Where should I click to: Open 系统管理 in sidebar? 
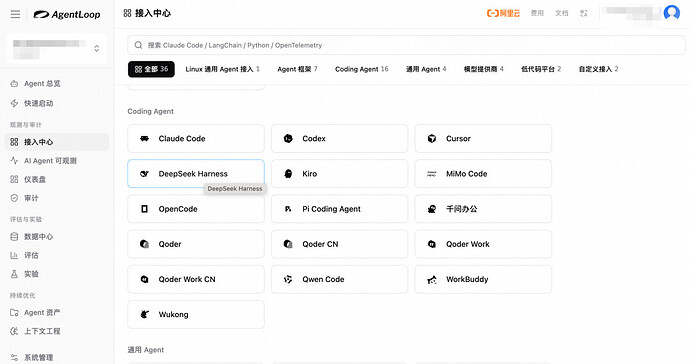(x=57, y=357)
